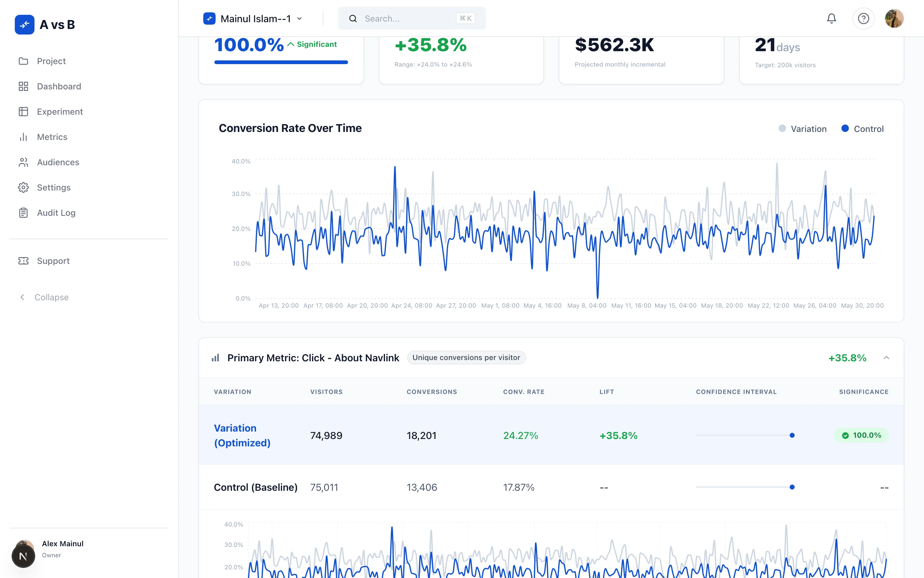Click the VARIATION column header

tap(233, 392)
